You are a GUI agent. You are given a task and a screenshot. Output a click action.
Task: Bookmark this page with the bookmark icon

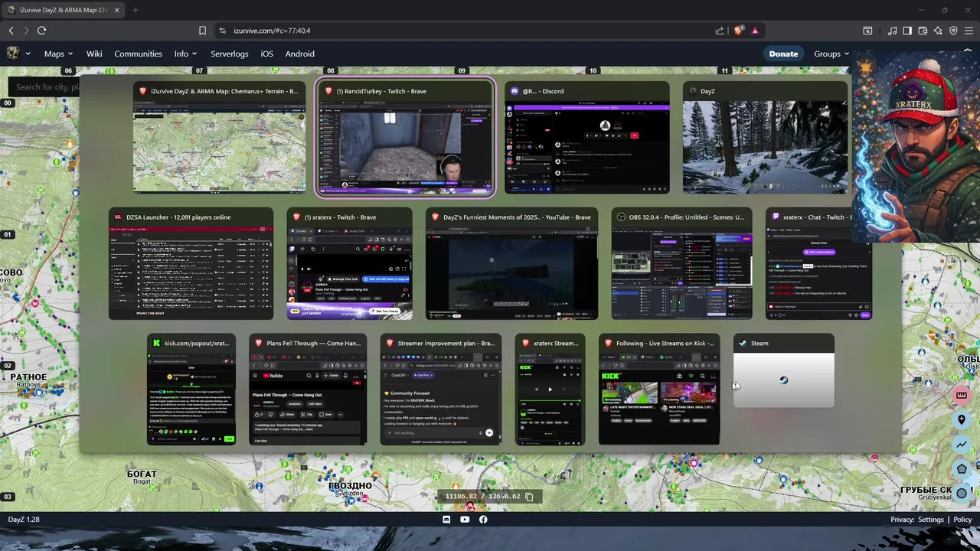(202, 31)
